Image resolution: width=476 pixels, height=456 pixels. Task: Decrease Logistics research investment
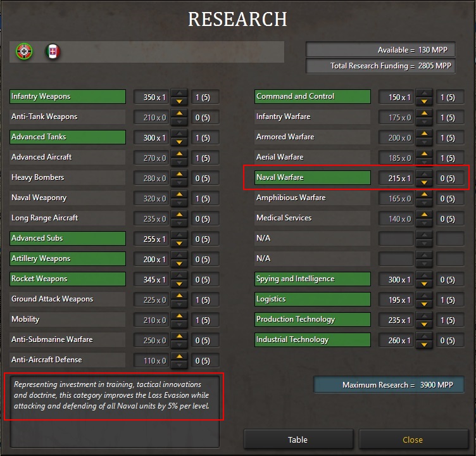[x=424, y=304]
